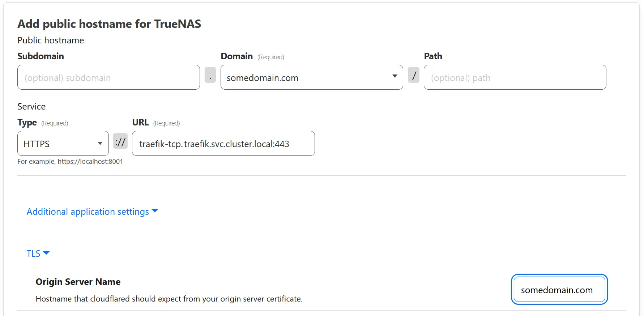Click the Origin Server Name input field
The width and height of the screenshot is (644, 316).
click(559, 290)
